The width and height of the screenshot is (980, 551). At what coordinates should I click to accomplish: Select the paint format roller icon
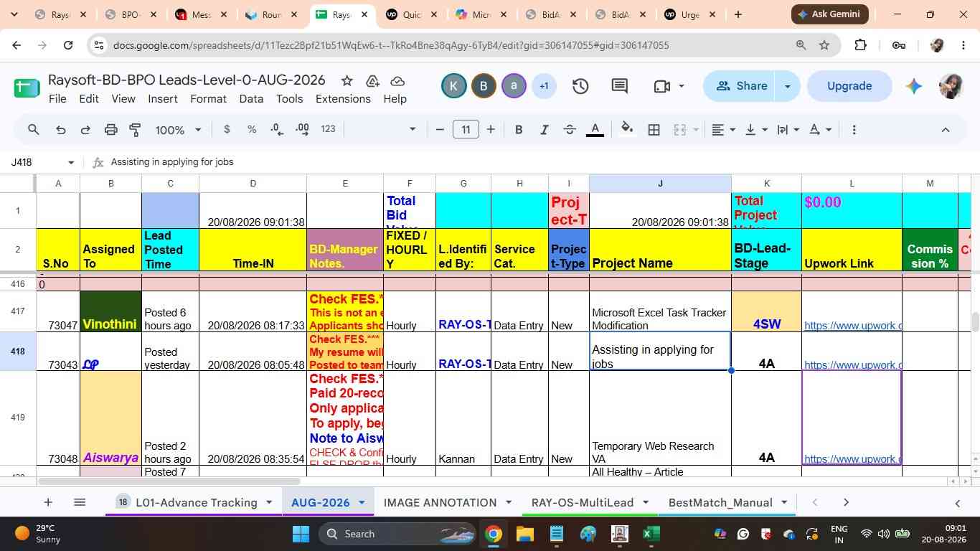(x=135, y=130)
